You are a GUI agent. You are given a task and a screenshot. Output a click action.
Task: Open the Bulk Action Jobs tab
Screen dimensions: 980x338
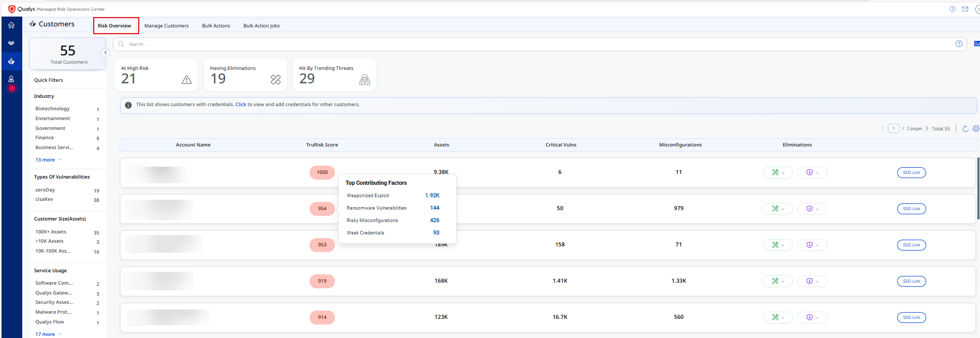pyautogui.click(x=261, y=26)
